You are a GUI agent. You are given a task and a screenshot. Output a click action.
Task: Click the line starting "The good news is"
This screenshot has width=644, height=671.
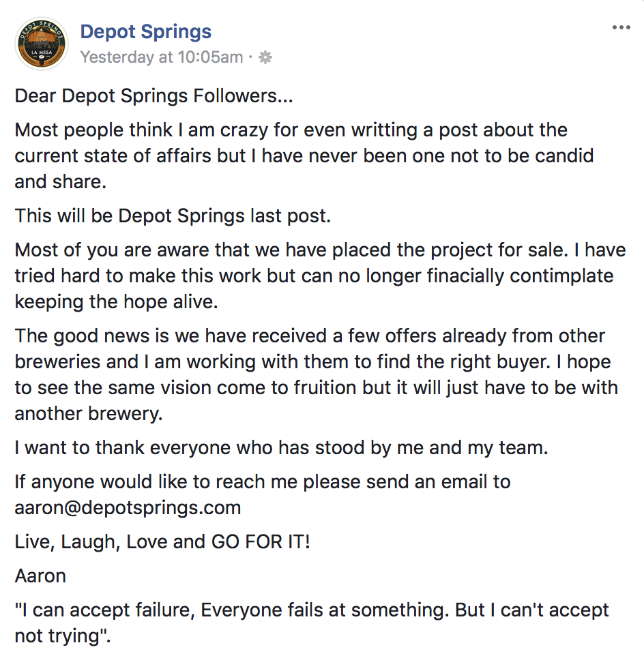[x=310, y=336]
